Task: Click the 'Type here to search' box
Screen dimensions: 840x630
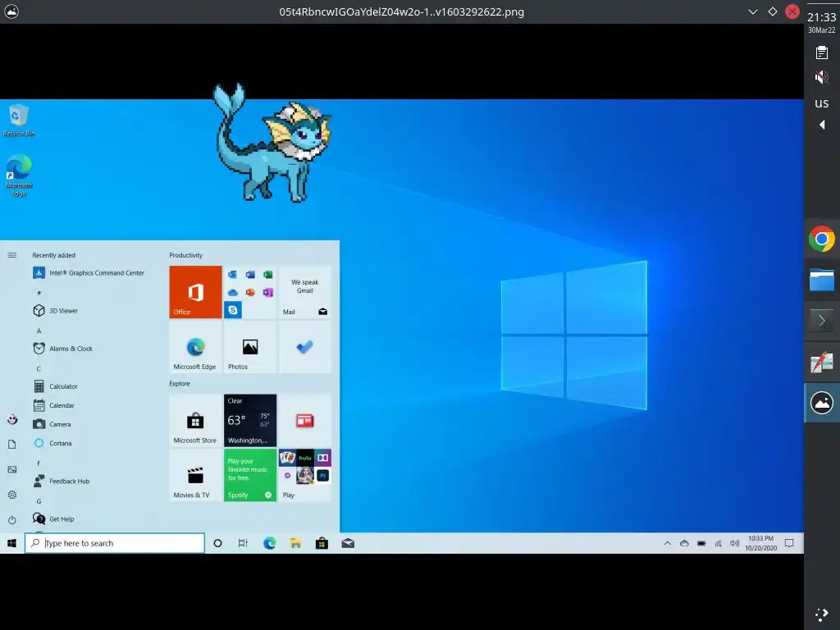Action: 115,543
